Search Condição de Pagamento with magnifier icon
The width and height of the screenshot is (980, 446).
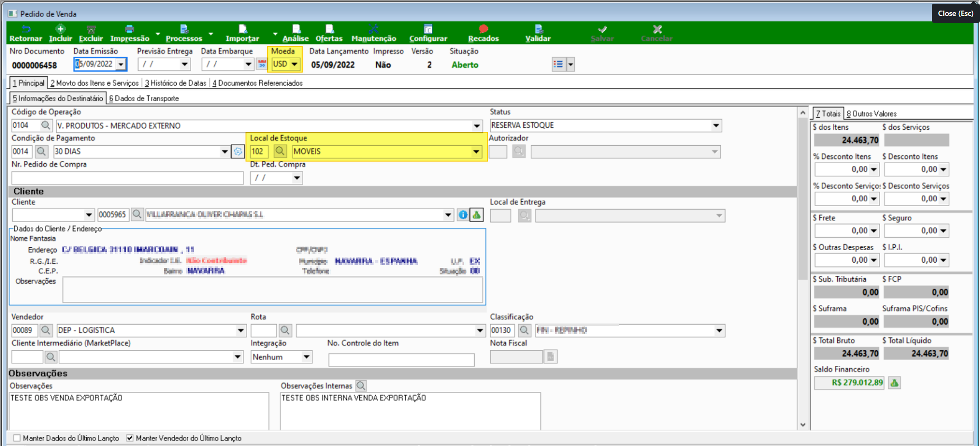pyautogui.click(x=41, y=151)
